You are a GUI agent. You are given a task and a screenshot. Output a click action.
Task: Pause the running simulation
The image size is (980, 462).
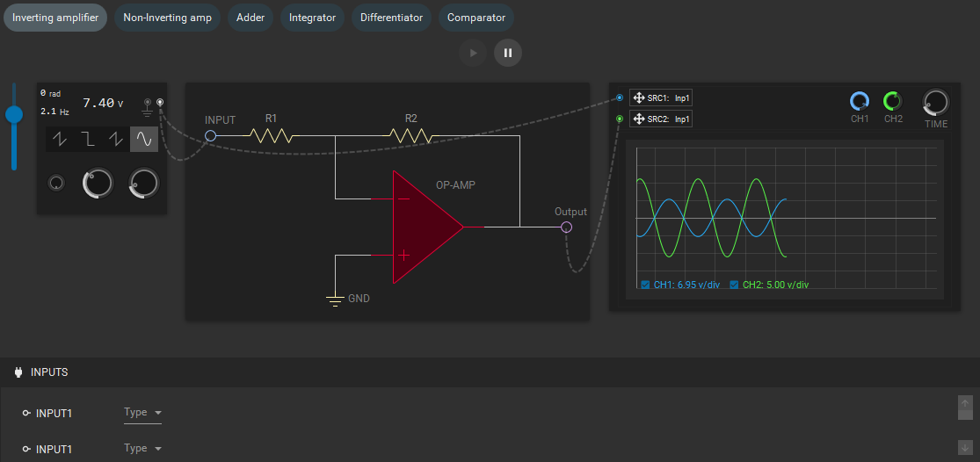click(507, 53)
